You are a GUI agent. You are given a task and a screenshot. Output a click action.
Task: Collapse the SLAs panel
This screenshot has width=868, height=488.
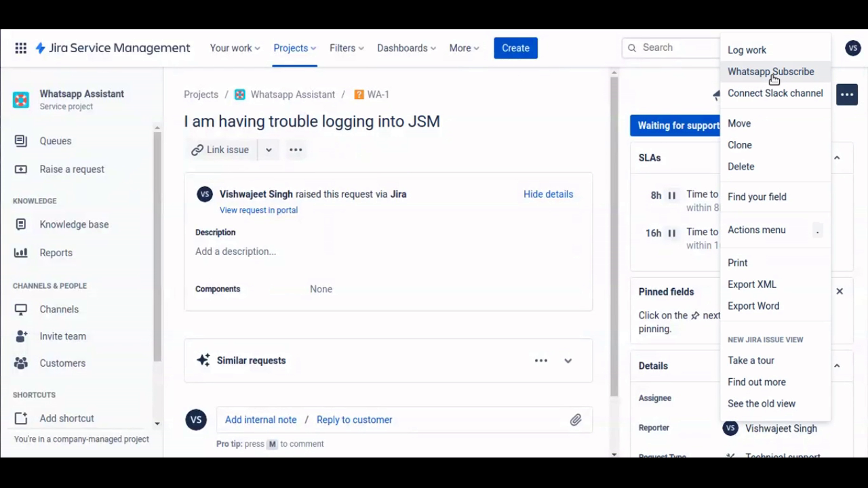click(x=837, y=158)
